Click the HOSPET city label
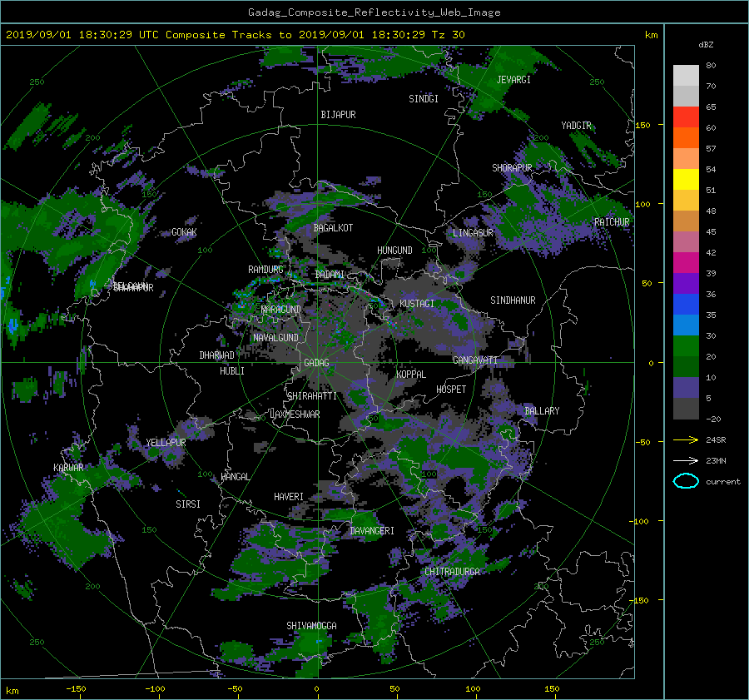The image size is (749, 700). (451, 390)
